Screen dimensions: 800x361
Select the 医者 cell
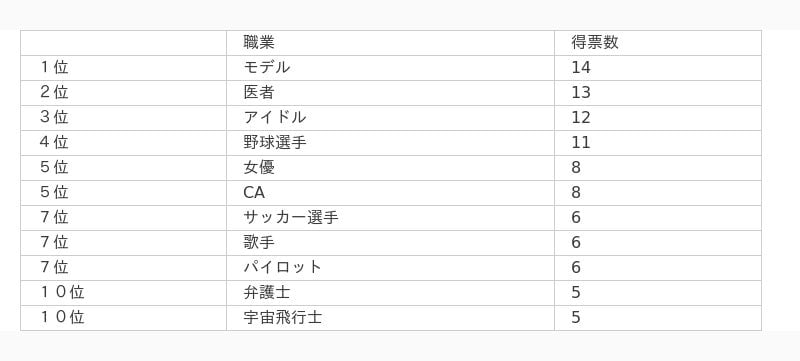[390, 93]
